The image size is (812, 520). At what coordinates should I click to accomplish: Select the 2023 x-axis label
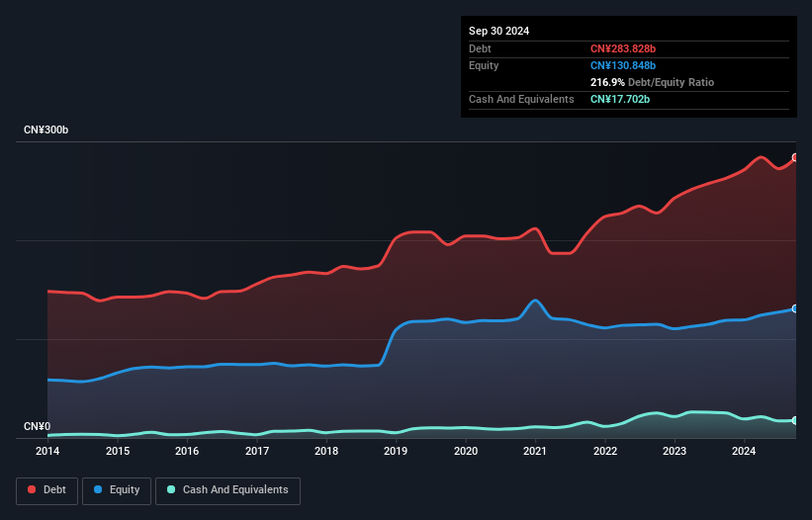click(x=675, y=451)
